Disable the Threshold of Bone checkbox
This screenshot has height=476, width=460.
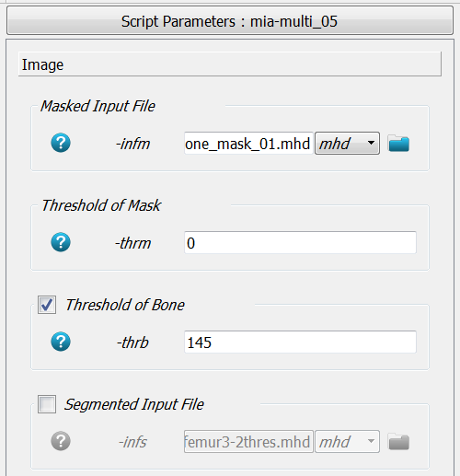pos(47,305)
